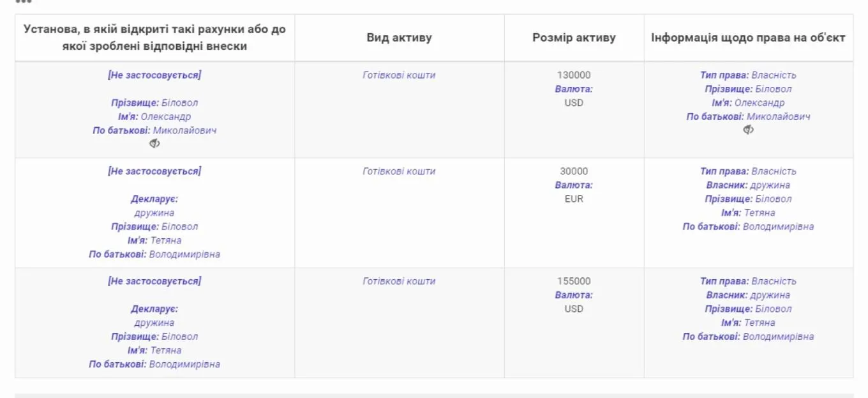This screenshot has height=398, width=868.
Task: Click the 'Установа, в якій відкриті такі рахунки' header
Action: coord(154,38)
